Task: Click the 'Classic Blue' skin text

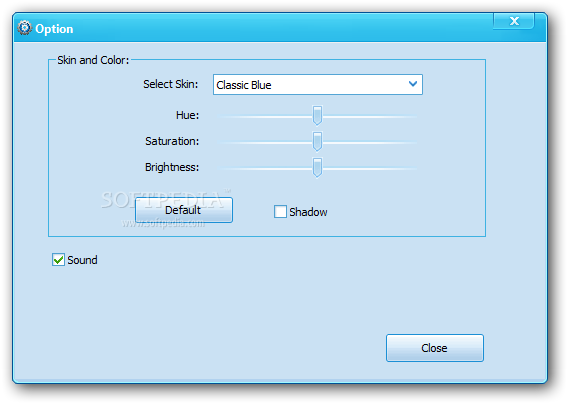Action: point(244,85)
